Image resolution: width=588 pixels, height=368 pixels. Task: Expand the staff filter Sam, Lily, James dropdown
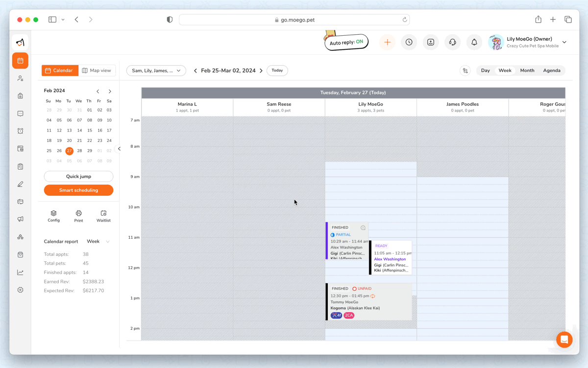coord(156,70)
